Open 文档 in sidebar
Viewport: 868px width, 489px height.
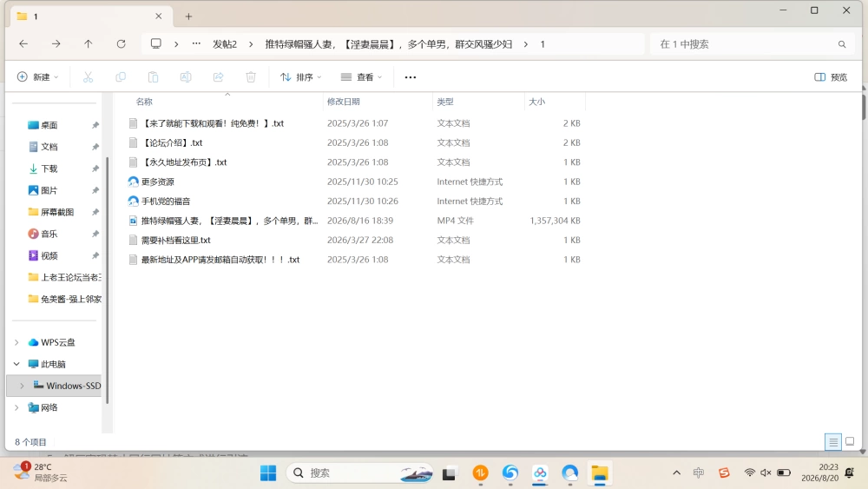pyautogui.click(x=49, y=147)
